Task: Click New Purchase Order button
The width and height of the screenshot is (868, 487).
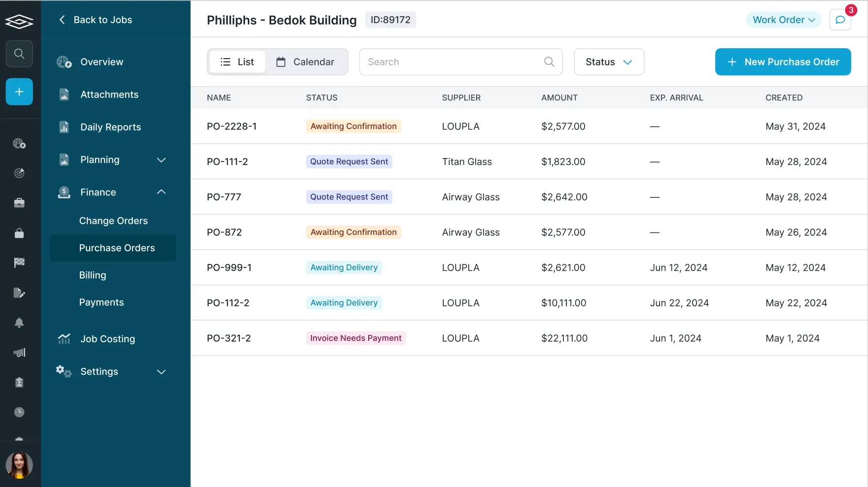Action: click(x=783, y=62)
